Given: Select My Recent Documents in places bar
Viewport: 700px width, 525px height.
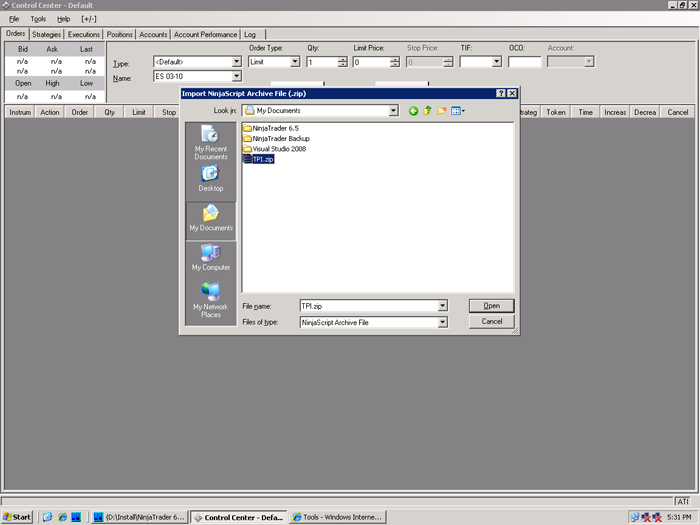Looking at the screenshot, I should coord(210,142).
